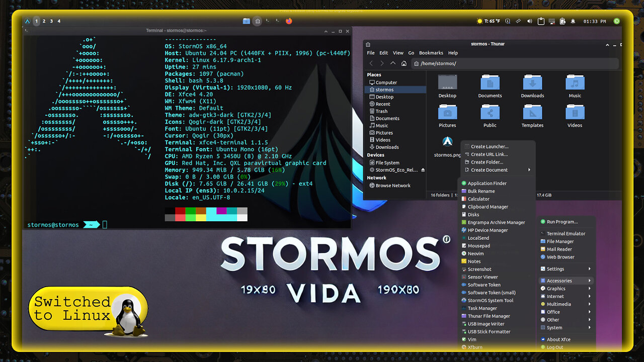Image resolution: width=644 pixels, height=362 pixels.
Task: Expand the System submenu
Action: click(566, 328)
